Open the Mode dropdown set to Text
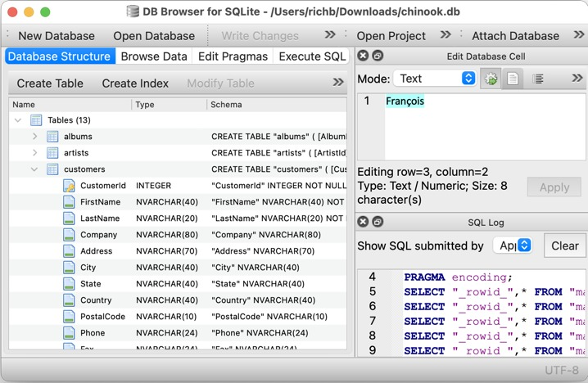The height and width of the screenshot is (383, 588). click(435, 79)
